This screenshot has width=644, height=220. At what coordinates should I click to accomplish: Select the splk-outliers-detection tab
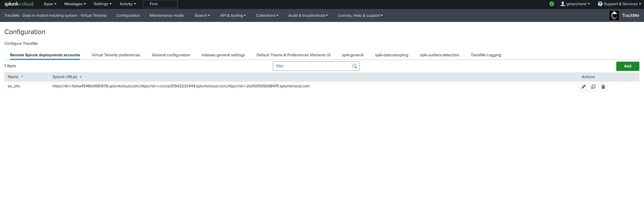[439, 55]
